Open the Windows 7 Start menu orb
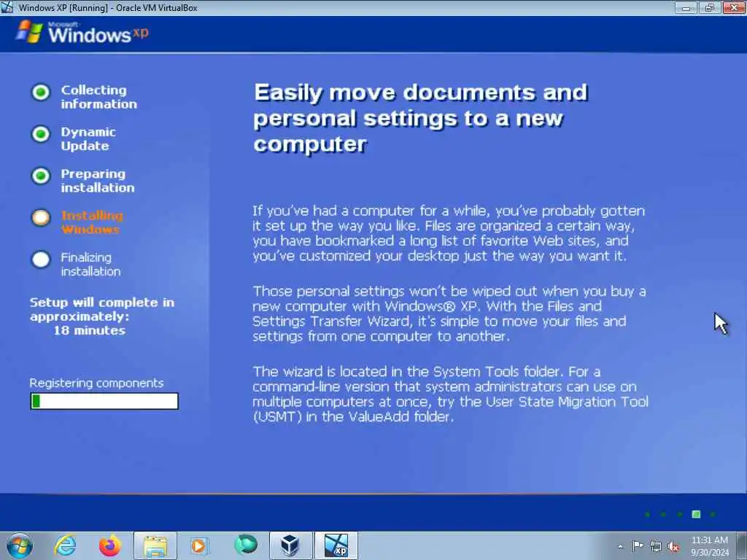The height and width of the screenshot is (560, 747). (20, 545)
